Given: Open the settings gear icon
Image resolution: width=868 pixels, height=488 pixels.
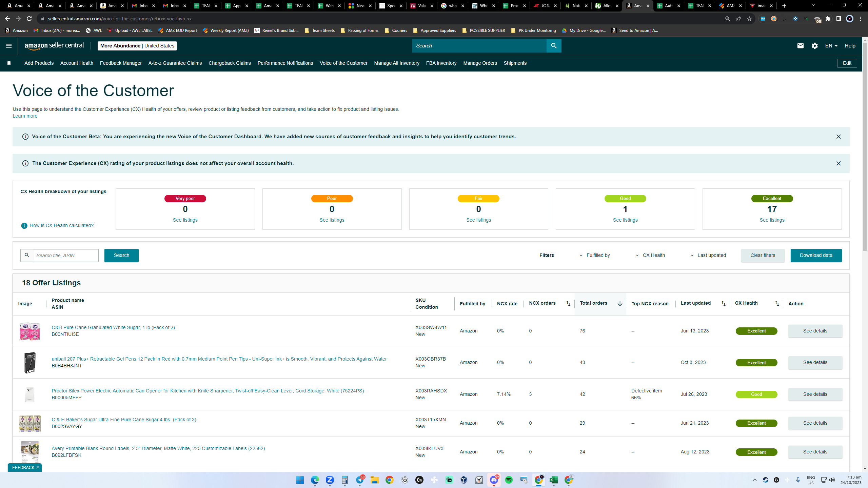Looking at the screenshot, I should [x=815, y=46].
